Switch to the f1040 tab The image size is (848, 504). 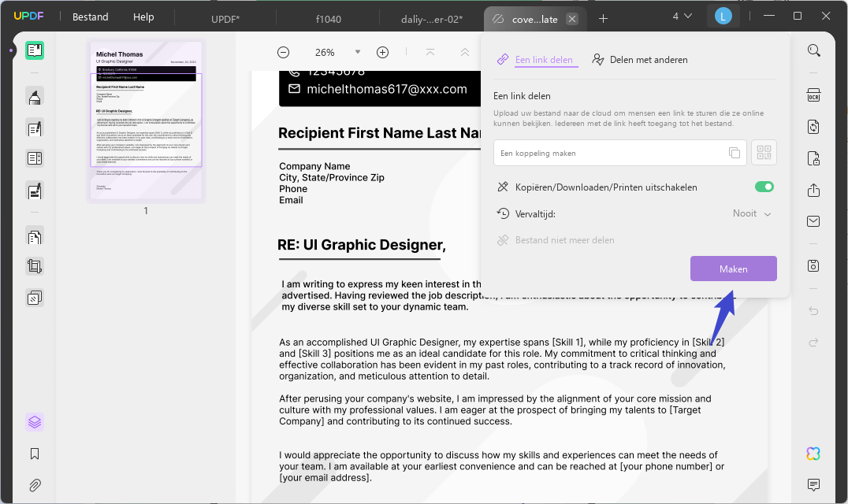click(329, 19)
